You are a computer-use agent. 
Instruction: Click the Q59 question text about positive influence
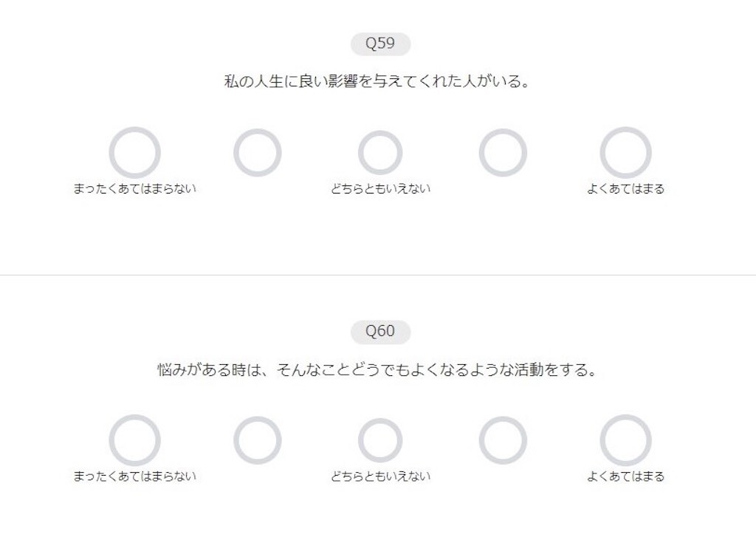pyautogui.click(x=378, y=81)
